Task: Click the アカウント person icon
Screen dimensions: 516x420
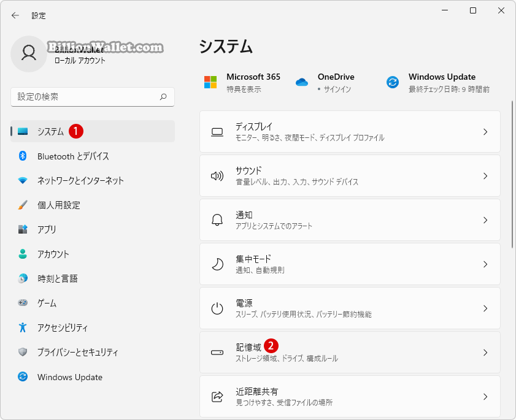Action: (23, 254)
